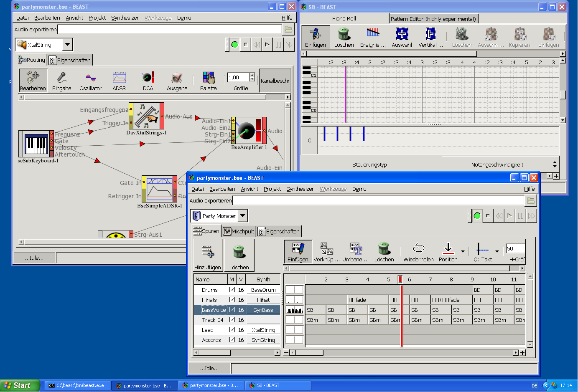Viewport: 578px width, 392px height.
Task: Open the Synthesizer menu in front window
Action: (x=300, y=189)
